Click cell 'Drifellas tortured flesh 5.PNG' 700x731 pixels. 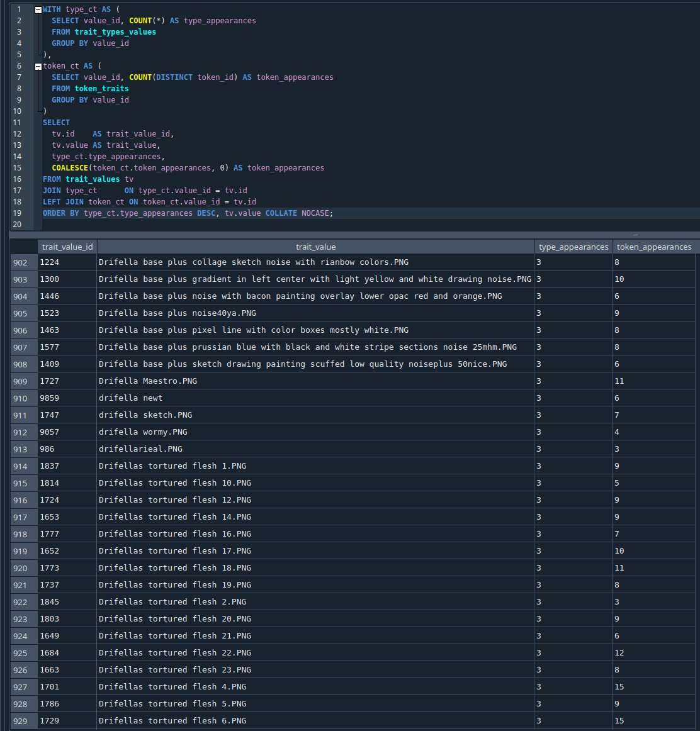[315, 704]
